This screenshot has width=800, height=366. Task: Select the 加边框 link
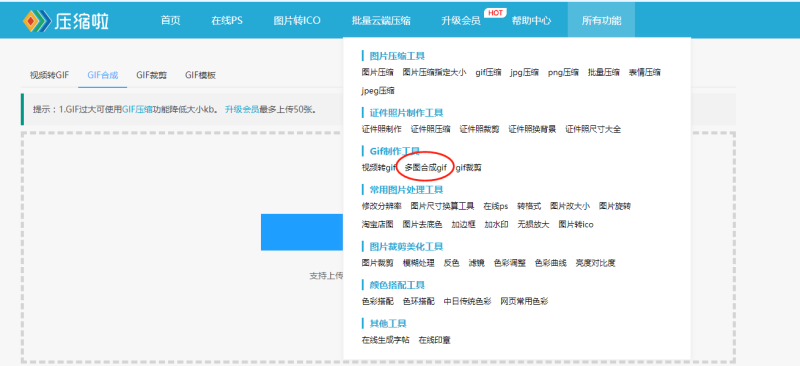pos(464,224)
